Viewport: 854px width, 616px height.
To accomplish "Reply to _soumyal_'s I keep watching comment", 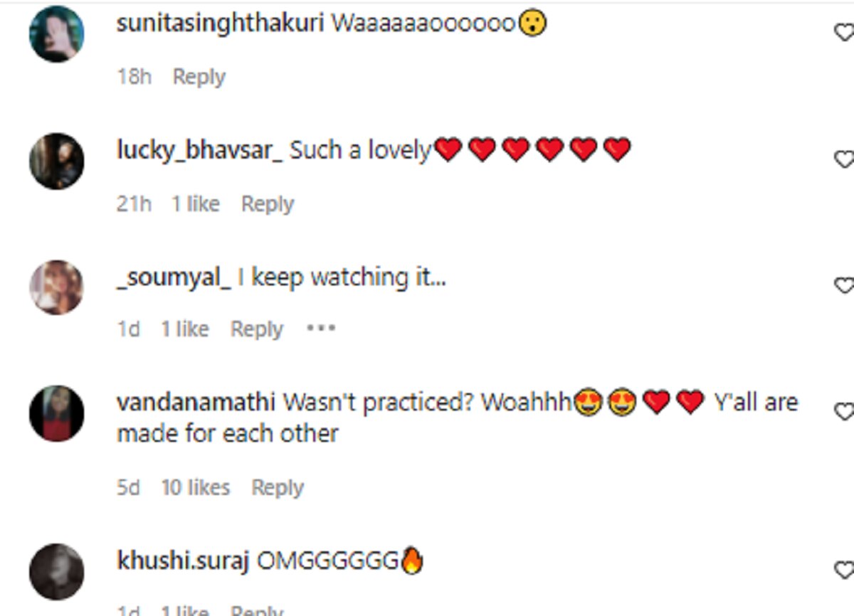I will tap(257, 329).
